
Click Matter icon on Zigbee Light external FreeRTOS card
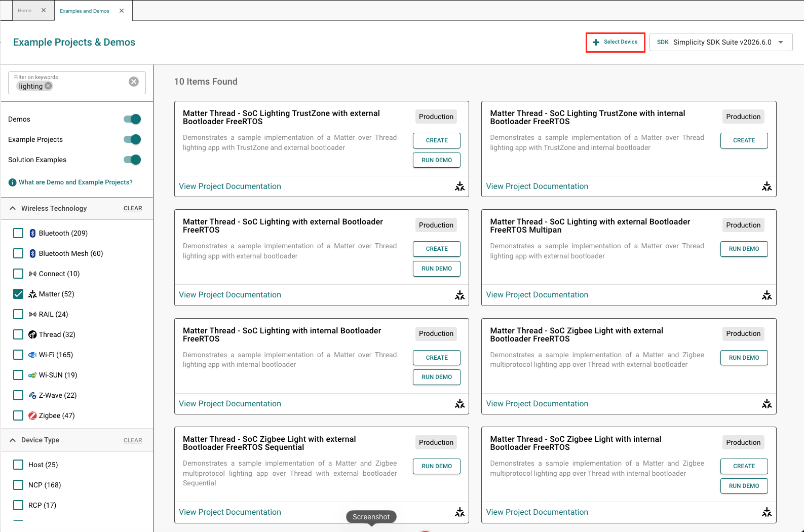[x=767, y=404]
